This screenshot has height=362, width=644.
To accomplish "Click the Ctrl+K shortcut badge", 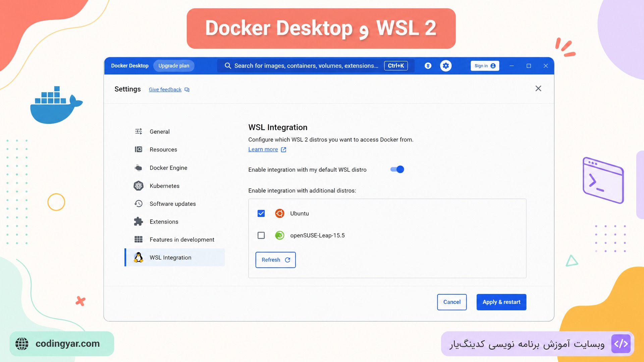I will pos(396,66).
